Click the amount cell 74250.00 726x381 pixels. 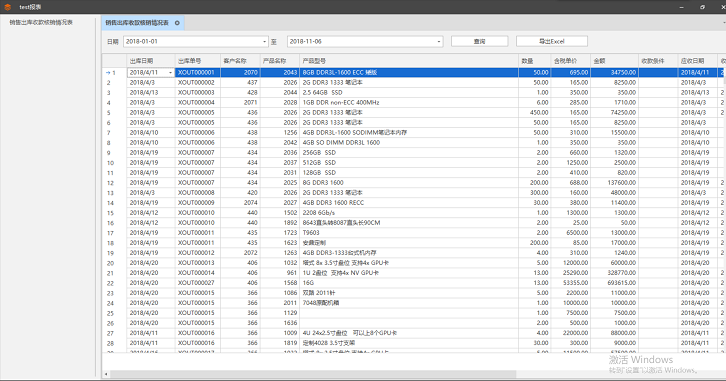(x=614, y=112)
